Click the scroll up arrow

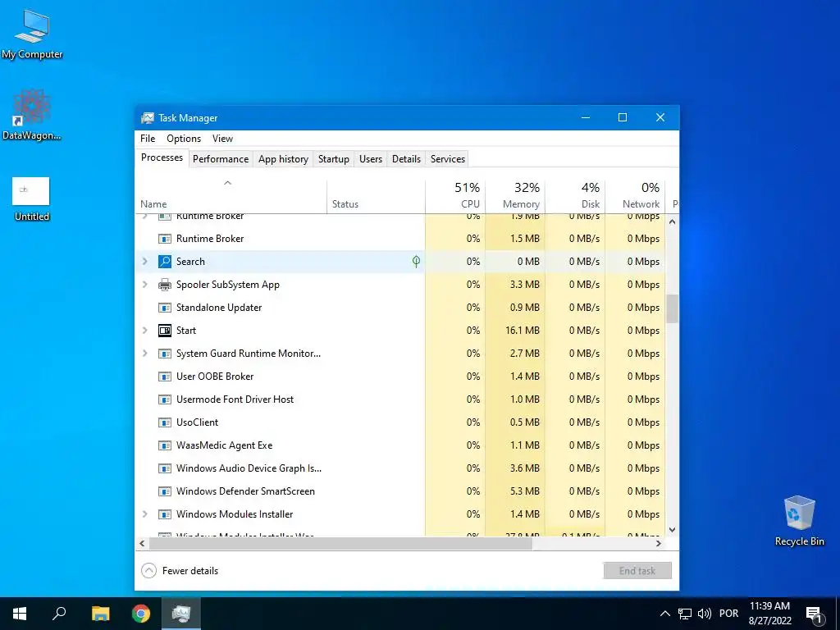coord(673,221)
